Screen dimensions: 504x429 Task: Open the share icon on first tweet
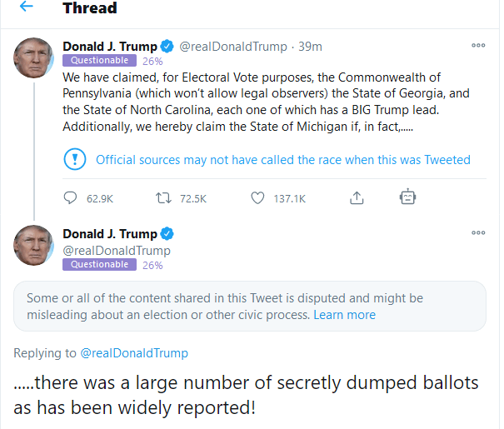[357, 198]
